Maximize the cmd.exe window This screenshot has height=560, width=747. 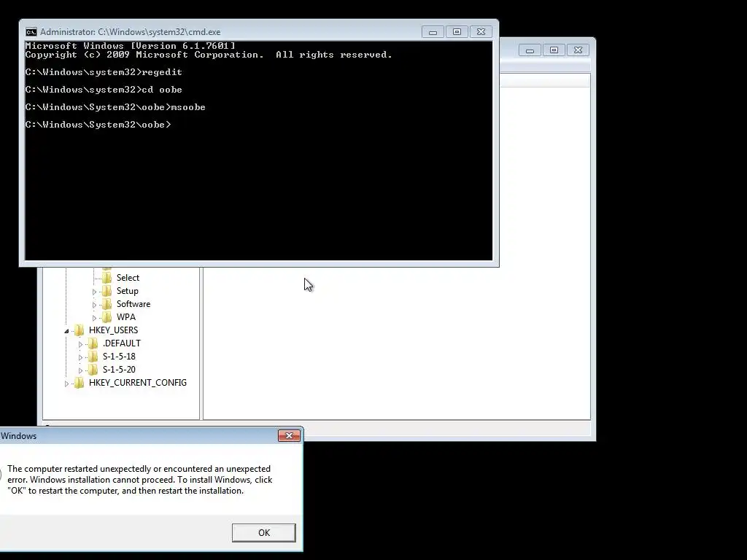[x=457, y=32]
